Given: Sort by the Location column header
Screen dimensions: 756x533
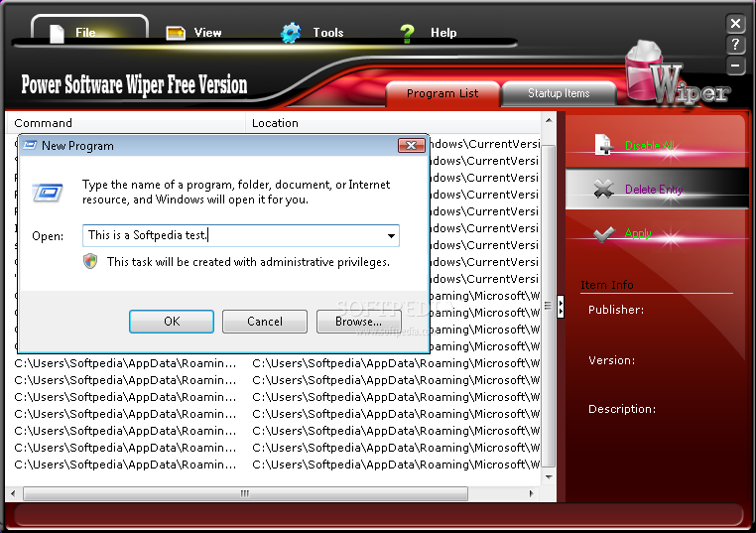Looking at the screenshot, I should [x=393, y=123].
